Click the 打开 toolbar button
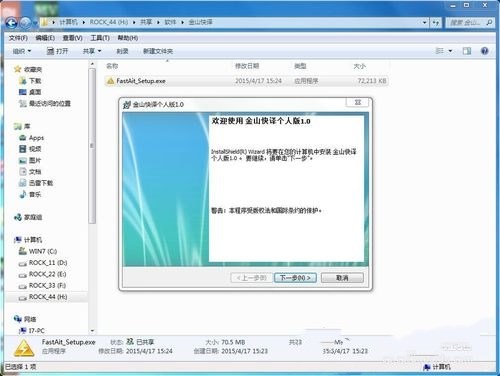This screenshot has height=376, width=500. click(x=57, y=51)
